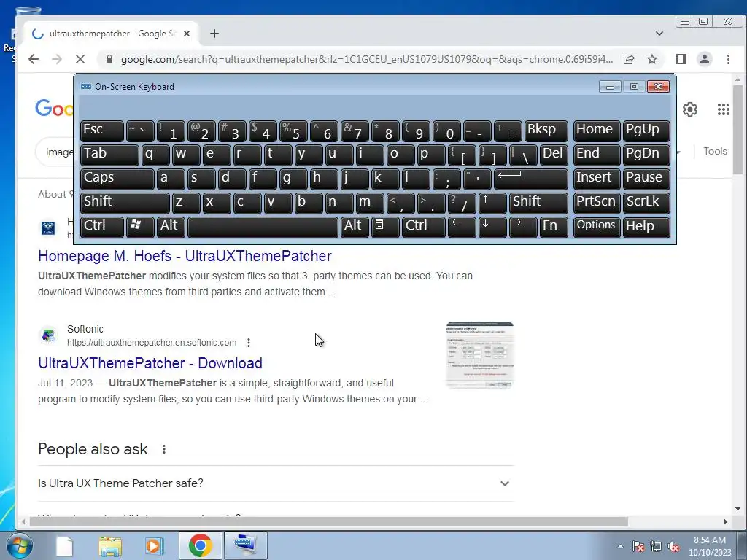The image size is (747, 560).
Task: Toggle the right Shift key
Action: [x=538, y=203]
